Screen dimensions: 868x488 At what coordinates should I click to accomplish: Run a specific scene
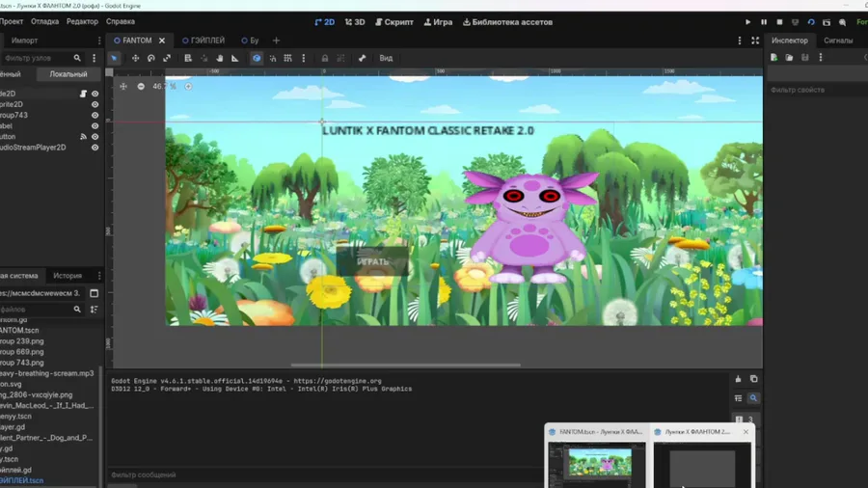[827, 22]
